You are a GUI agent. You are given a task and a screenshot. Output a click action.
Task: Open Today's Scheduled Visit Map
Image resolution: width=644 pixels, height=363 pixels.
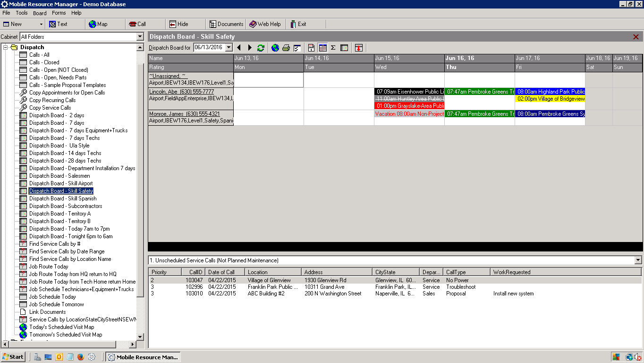click(x=61, y=327)
